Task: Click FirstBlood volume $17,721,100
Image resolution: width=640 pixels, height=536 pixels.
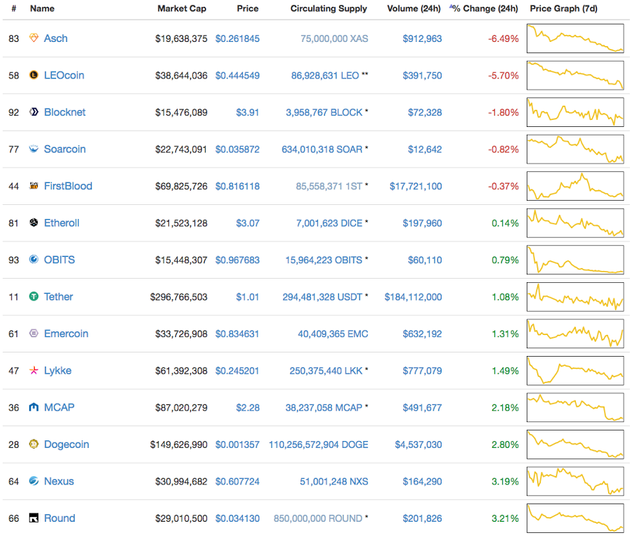Action: point(416,186)
